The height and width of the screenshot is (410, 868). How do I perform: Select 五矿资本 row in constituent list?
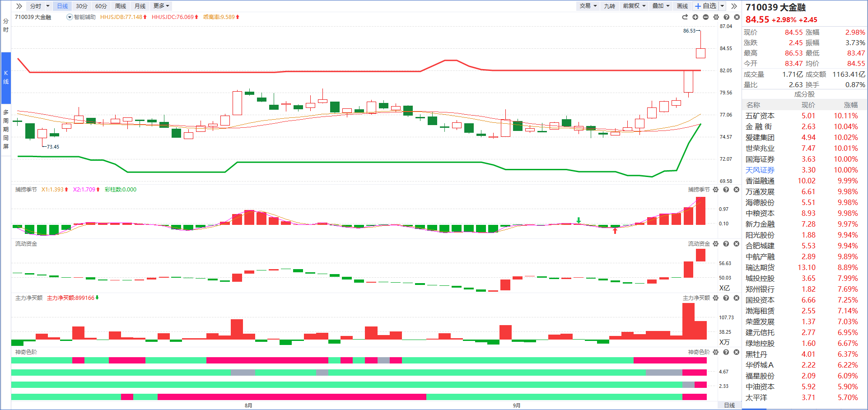coord(804,116)
